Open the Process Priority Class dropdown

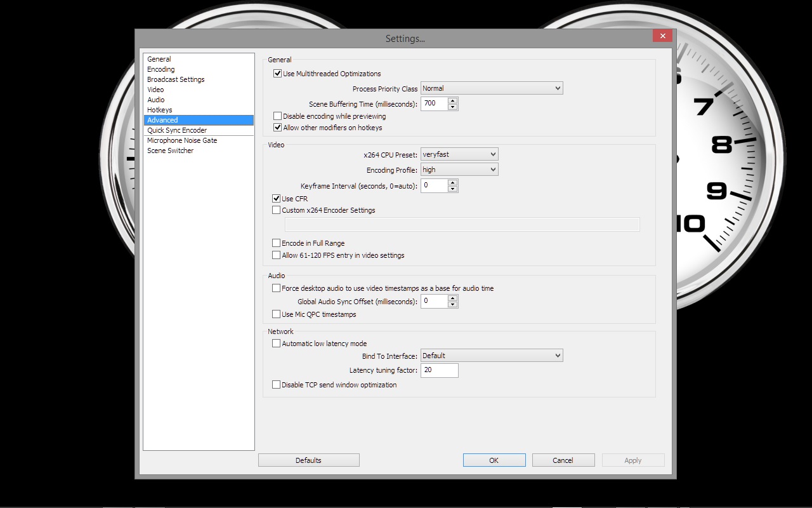[x=492, y=88]
